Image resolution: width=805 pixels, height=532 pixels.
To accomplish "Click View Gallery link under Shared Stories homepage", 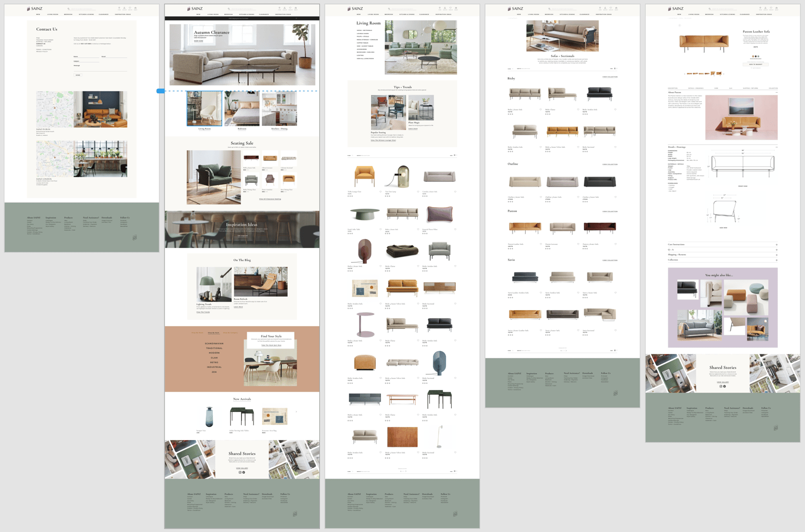I will [x=242, y=468].
